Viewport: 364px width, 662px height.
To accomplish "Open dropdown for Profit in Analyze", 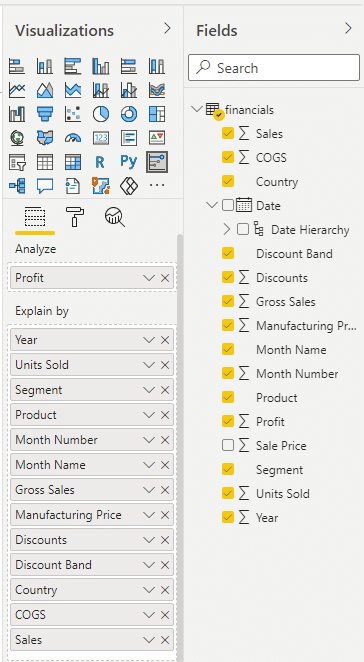I will pos(149,278).
